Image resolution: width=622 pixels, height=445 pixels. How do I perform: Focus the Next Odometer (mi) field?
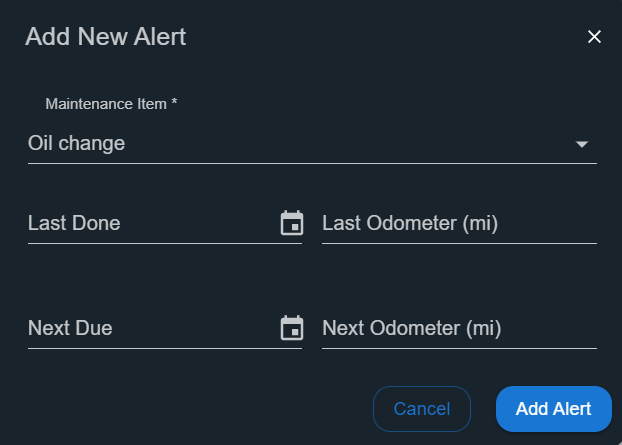coord(459,328)
